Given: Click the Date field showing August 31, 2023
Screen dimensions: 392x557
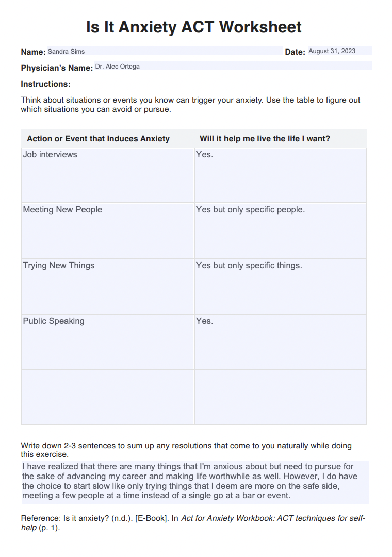Looking at the screenshot, I should pos(339,51).
